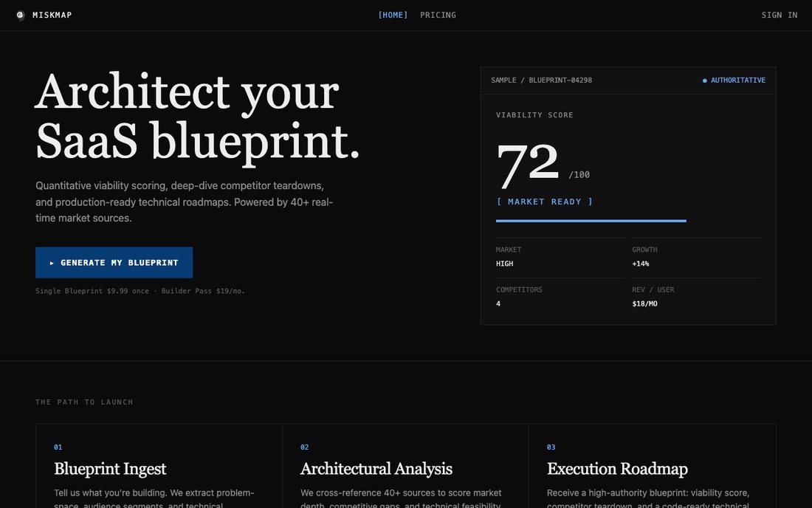Click the We cross-reference 40+ sources description
Screen dimensions: 812x508
coord(402,498)
